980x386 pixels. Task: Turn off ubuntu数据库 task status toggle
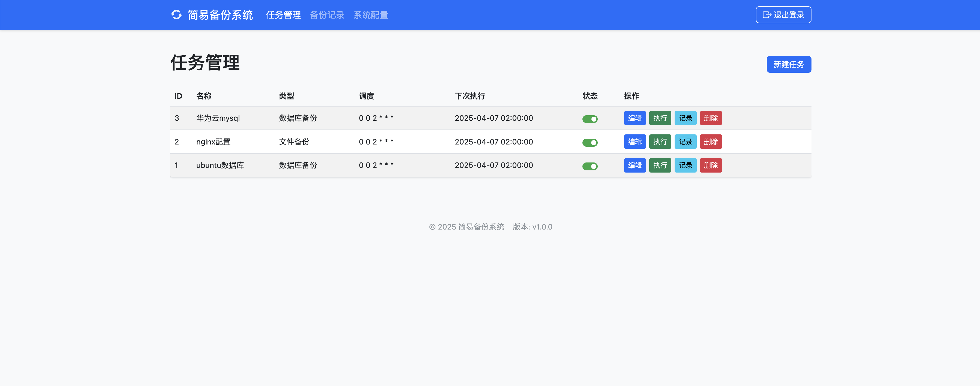click(x=590, y=166)
